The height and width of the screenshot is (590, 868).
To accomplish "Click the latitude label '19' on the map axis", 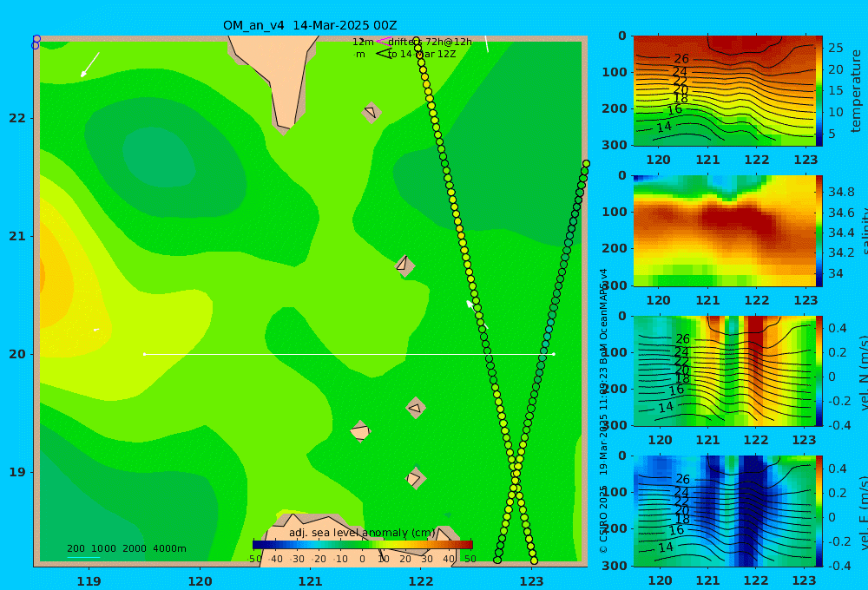I will [x=17, y=472].
